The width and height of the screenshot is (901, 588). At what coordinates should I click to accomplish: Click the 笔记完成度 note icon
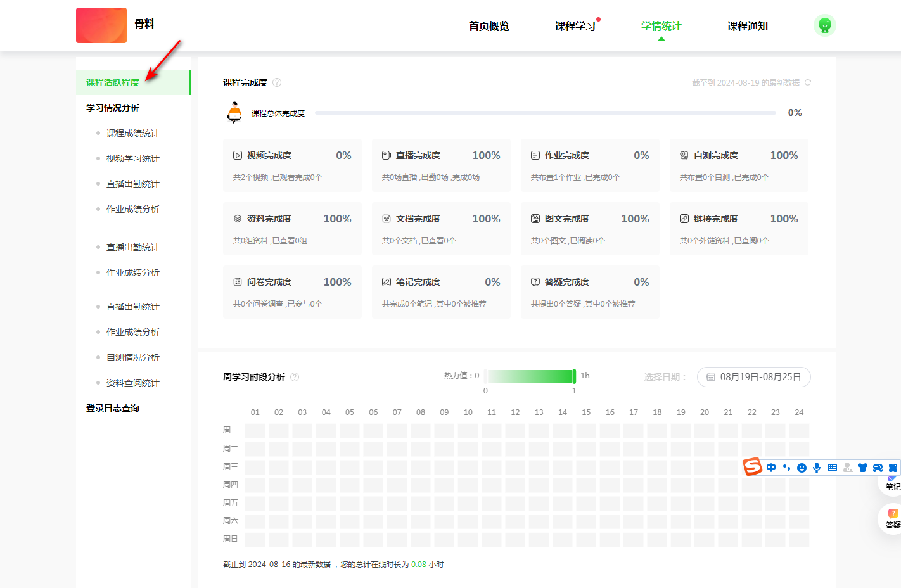(387, 282)
